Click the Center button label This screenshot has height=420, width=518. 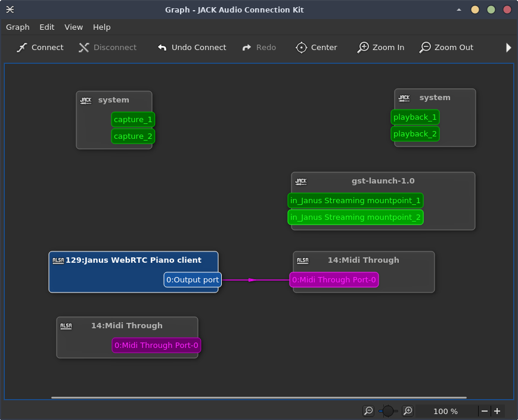[x=324, y=48]
